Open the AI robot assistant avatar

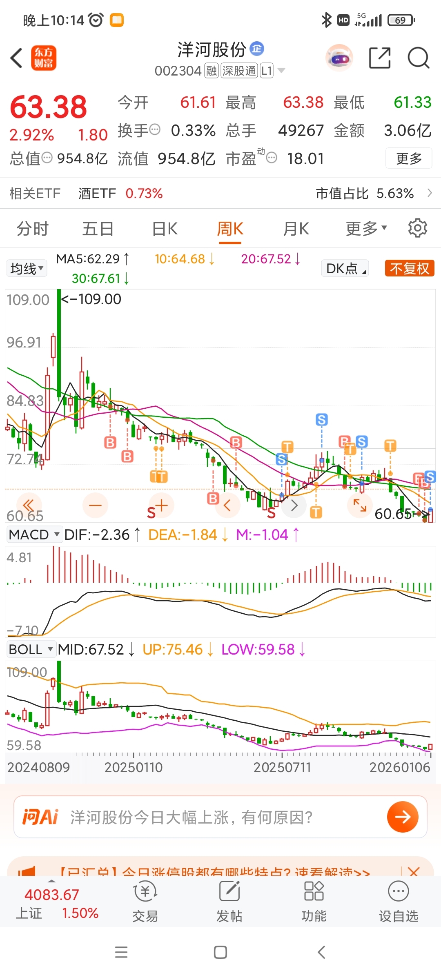point(339,58)
